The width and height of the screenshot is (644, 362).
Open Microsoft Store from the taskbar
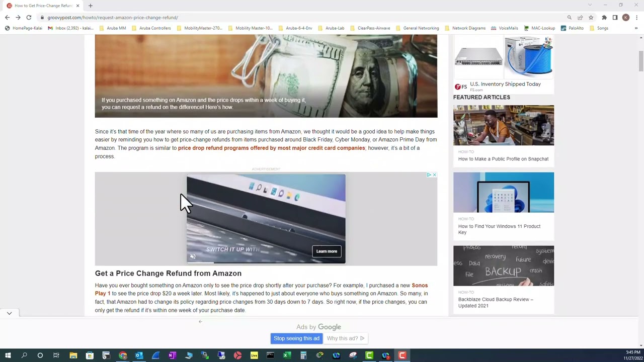click(x=90, y=356)
